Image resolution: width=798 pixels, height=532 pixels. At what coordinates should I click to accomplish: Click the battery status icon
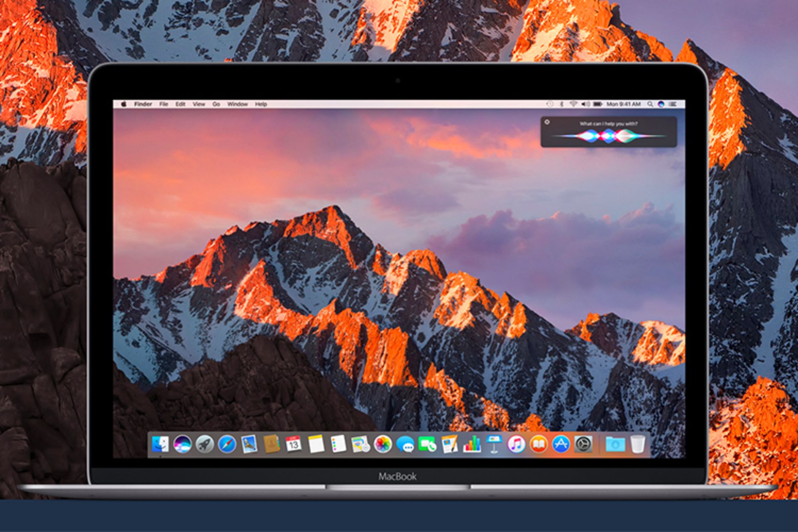pyautogui.click(x=598, y=104)
